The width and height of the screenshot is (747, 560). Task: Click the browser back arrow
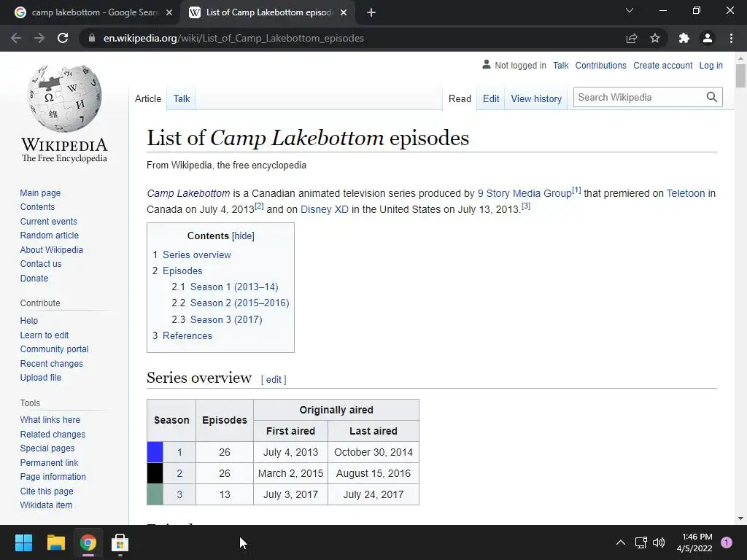coord(16,38)
